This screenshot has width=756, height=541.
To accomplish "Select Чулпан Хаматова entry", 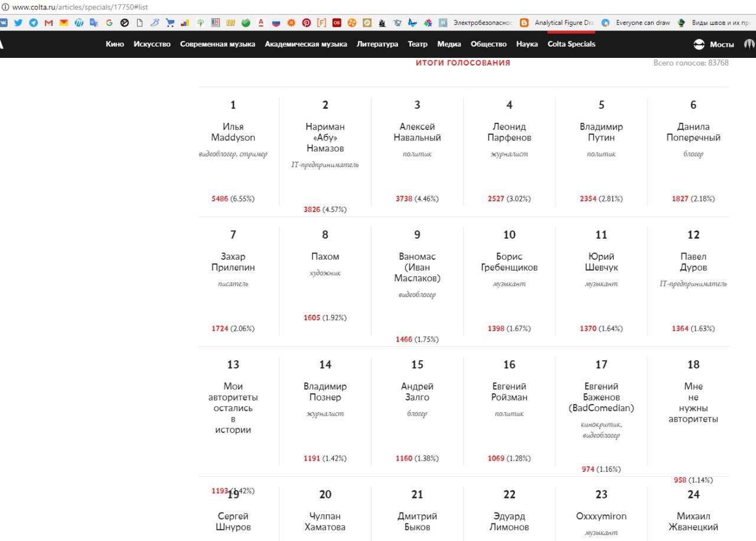I will click(x=325, y=522).
